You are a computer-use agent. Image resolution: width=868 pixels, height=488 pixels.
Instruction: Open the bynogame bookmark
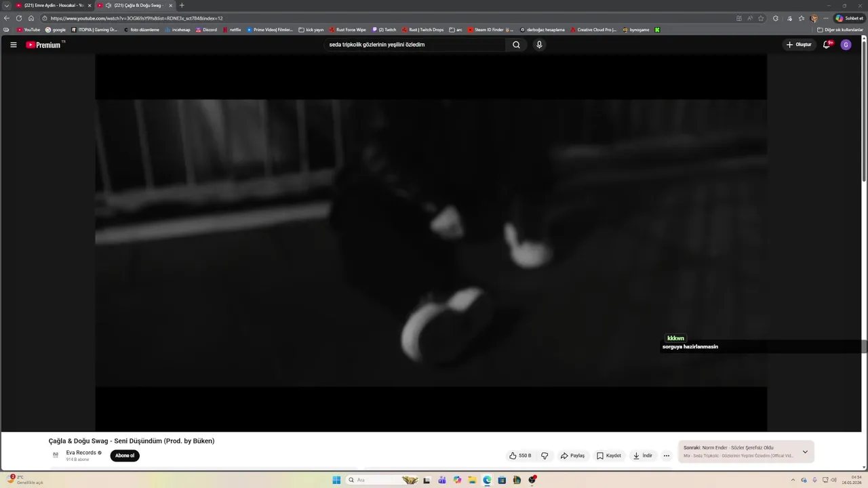[636, 30]
